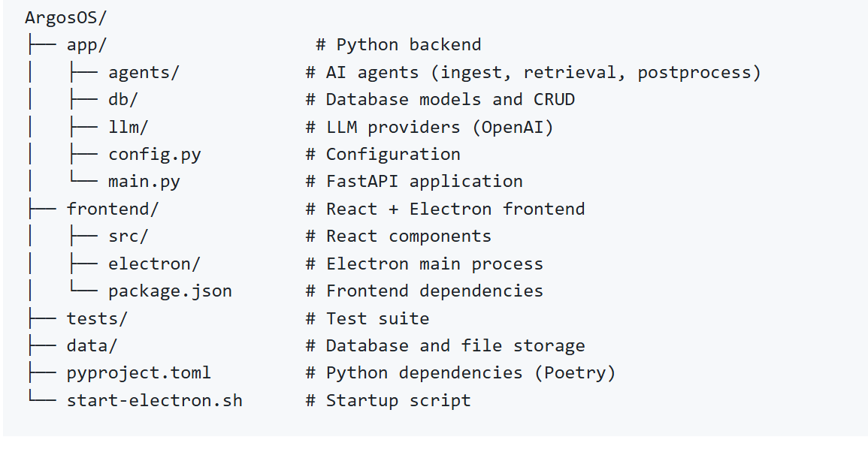Select the config.py file name
Screen dimensions: 868x455
(155, 155)
